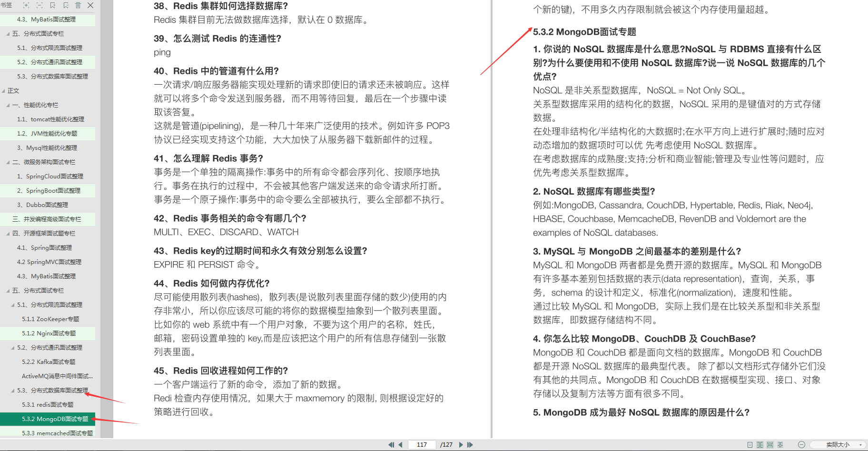Click question 2. NoSQL 数据库有哪些类型?

594,191
